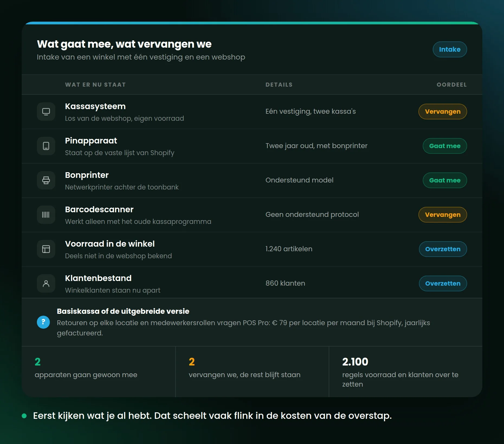Select the Klantenbestand person icon
Screen dimensions: 504x444
click(x=46, y=283)
